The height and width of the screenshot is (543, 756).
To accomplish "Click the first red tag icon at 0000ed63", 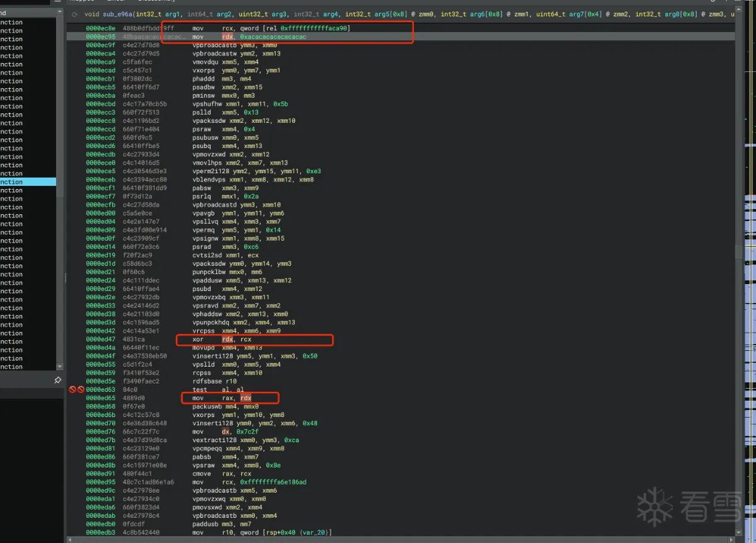I will tap(72, 389).
